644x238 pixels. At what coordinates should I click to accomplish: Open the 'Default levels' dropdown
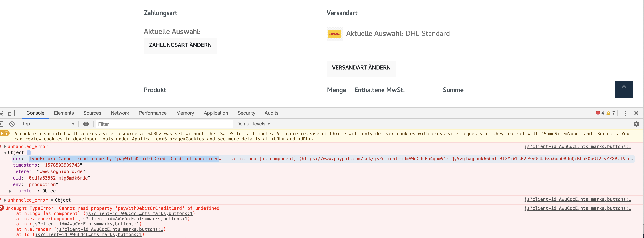click(253, 124)
